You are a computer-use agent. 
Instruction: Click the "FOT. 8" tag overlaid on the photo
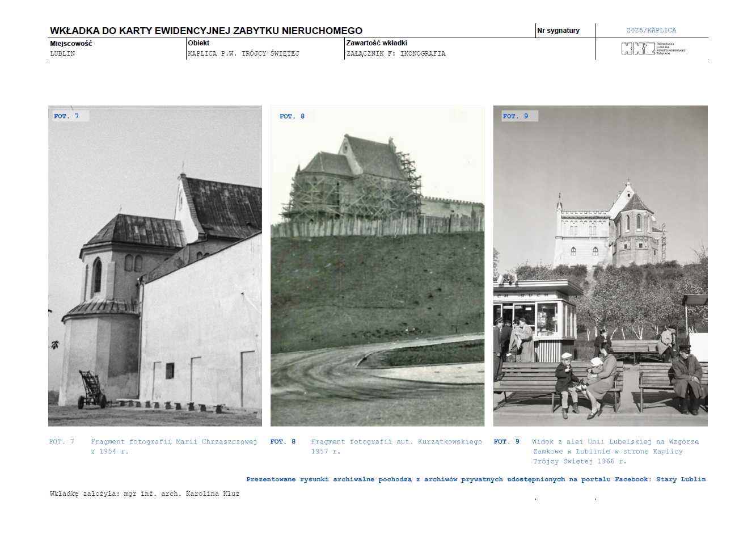pos(292,116)
